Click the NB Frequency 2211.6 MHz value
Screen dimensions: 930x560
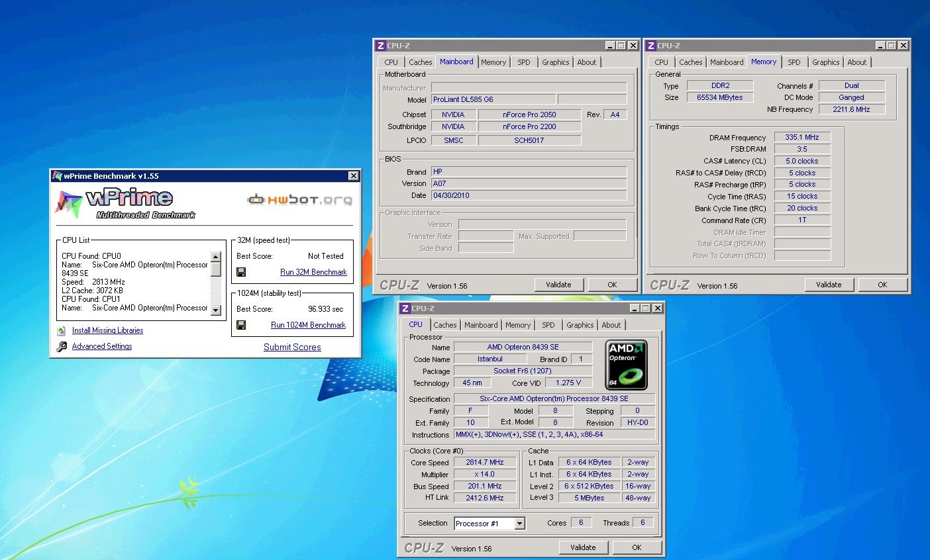[x=851, y=109]
